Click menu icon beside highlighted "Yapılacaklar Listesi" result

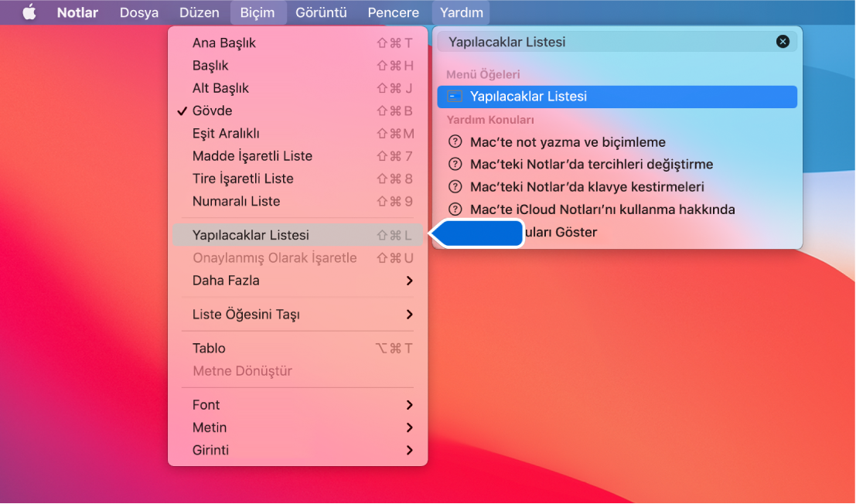pos(455,97)
